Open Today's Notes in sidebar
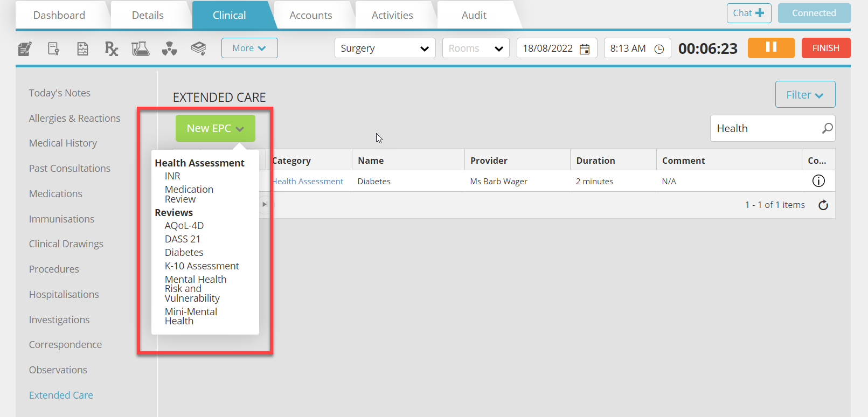Viewport: 868px width, 417px height. click(60, 93)
